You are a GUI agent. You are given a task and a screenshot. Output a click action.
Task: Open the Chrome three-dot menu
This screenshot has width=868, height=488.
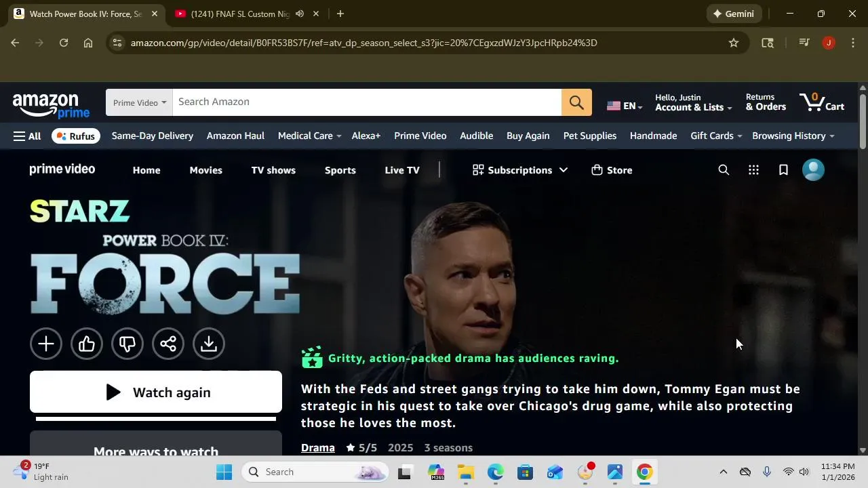point(853,43)
